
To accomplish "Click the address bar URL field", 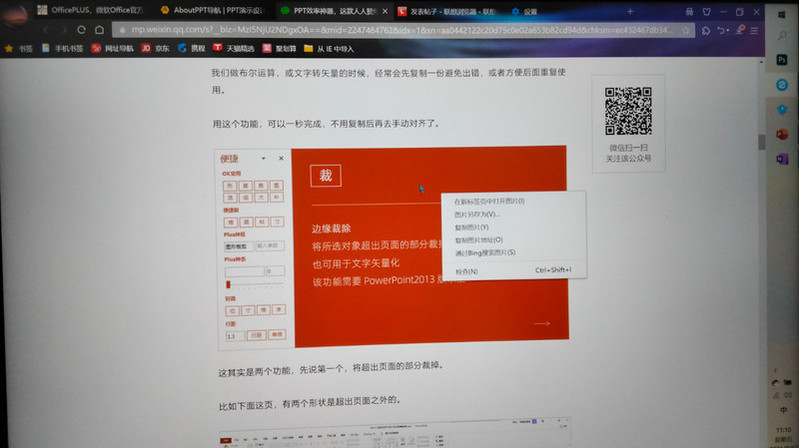I will (x=400, y=29).
